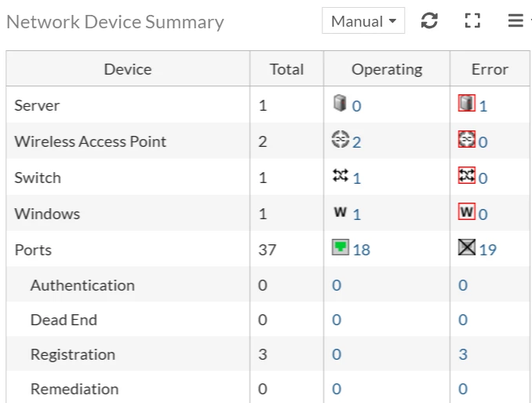Click the Error column header
This screenshot has width=532, height=403.
pos(490,69)
